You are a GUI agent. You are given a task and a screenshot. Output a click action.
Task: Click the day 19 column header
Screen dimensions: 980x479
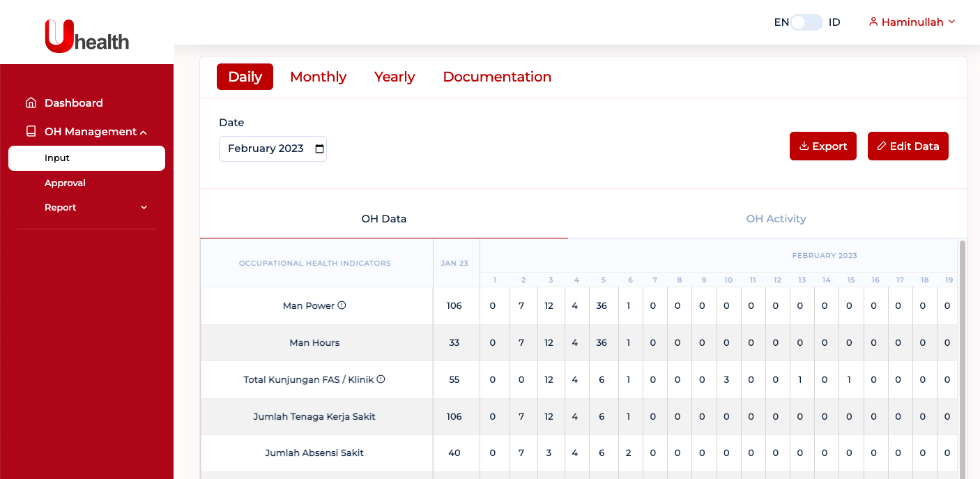click(x=949, y=280)
